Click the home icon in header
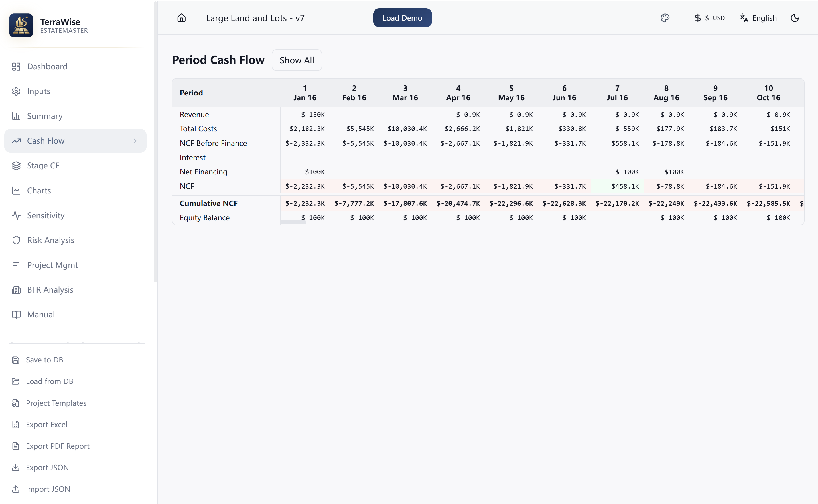818x504 pixels. (181, 18)
